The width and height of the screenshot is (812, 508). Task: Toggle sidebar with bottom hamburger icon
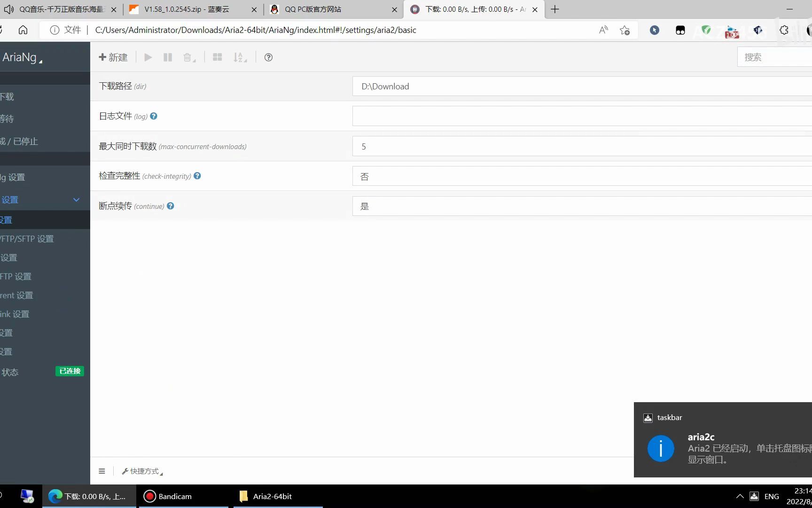(x=102, y=471)
